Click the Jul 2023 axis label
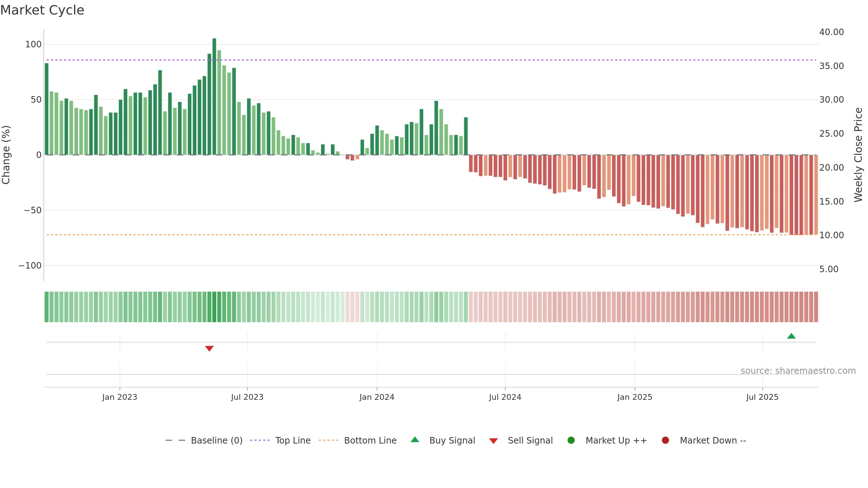This screenshot has height=488, width=868. (x=247, y=397)
